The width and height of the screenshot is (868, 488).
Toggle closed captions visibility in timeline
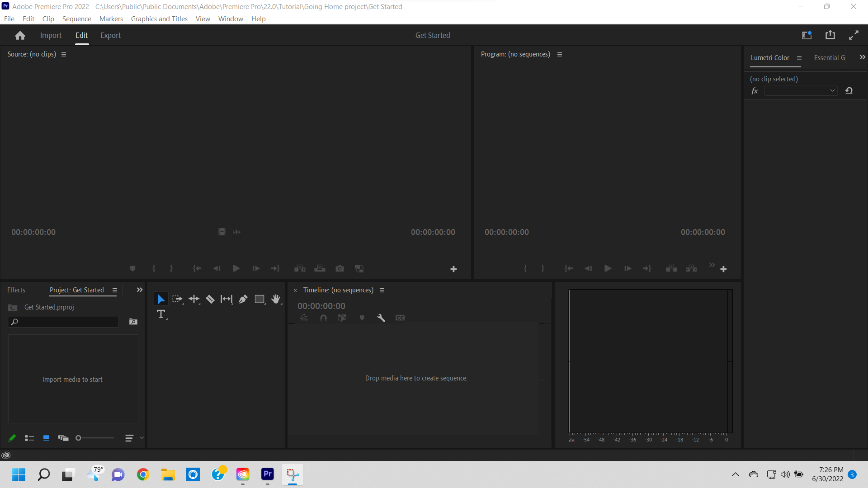coord(401,318)
